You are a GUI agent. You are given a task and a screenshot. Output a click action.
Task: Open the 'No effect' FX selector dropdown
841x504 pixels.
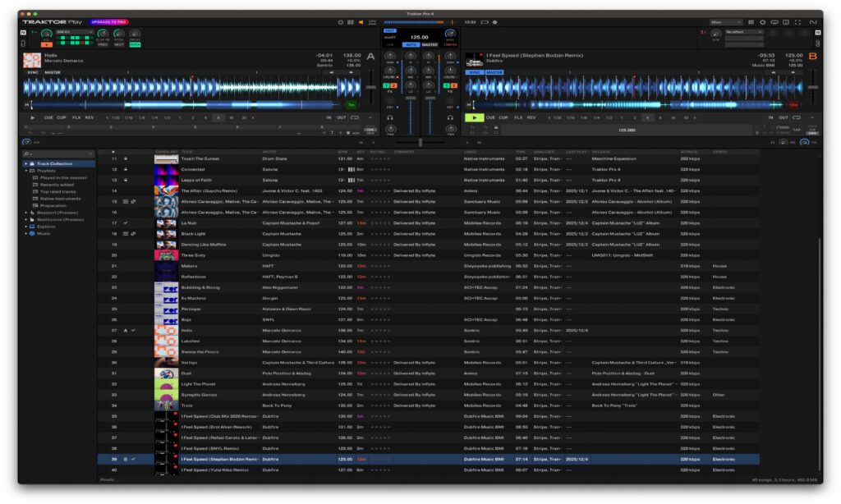click(x=743, y=32)
